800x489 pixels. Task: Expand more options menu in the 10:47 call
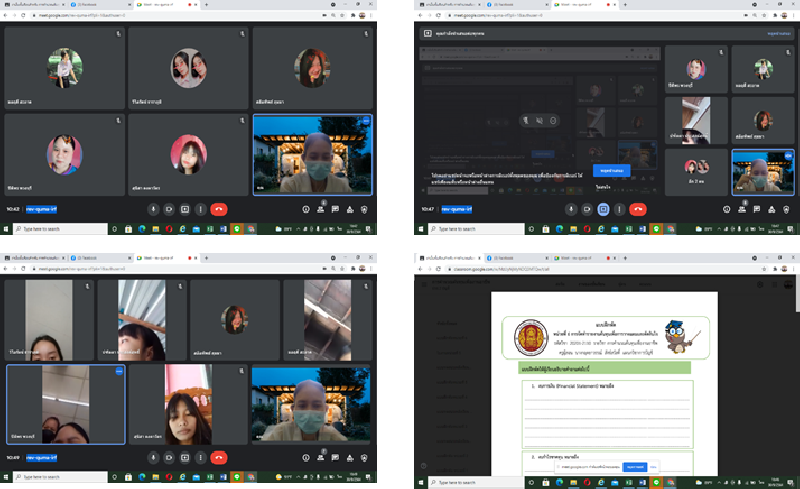[x=620, y=209]
